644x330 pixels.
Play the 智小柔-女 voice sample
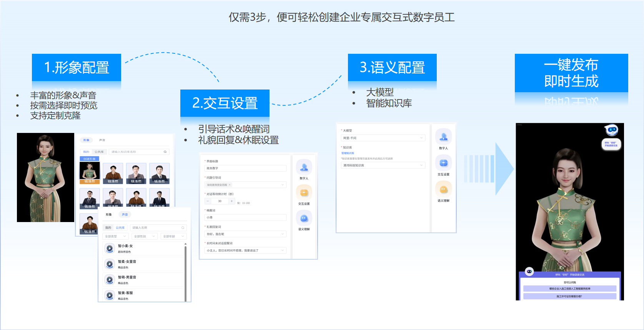[110, 249]
